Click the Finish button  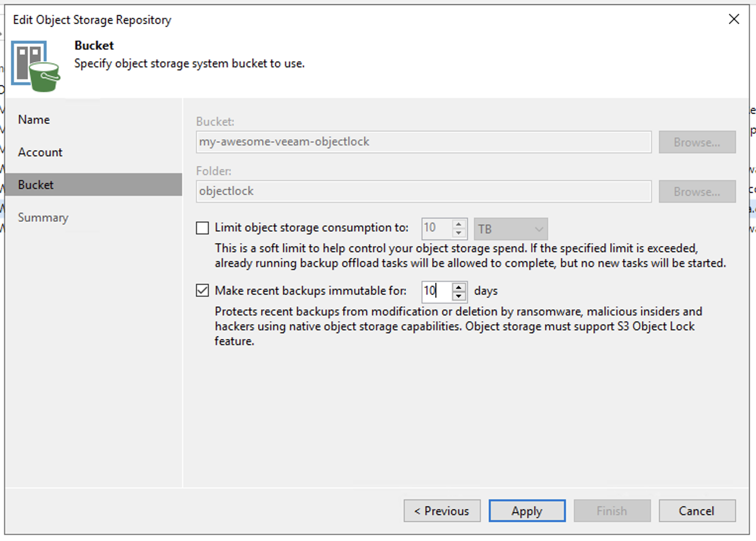[612, 510]
